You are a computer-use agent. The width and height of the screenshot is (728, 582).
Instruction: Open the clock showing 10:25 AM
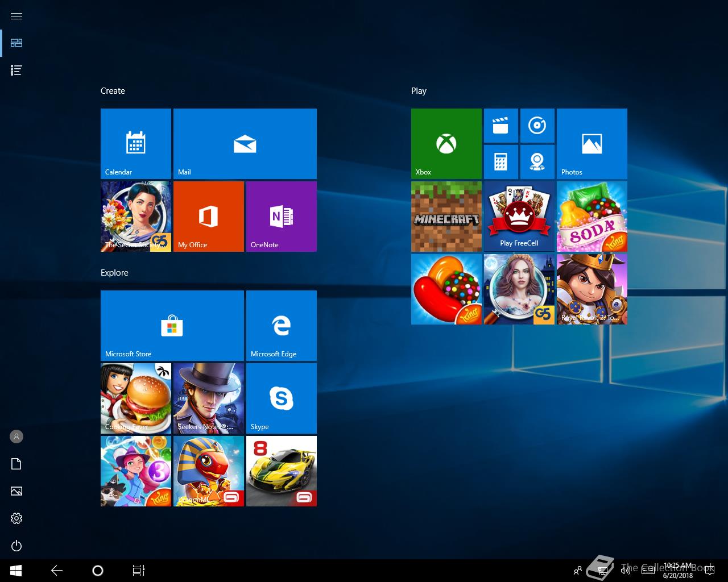(678, 571)
